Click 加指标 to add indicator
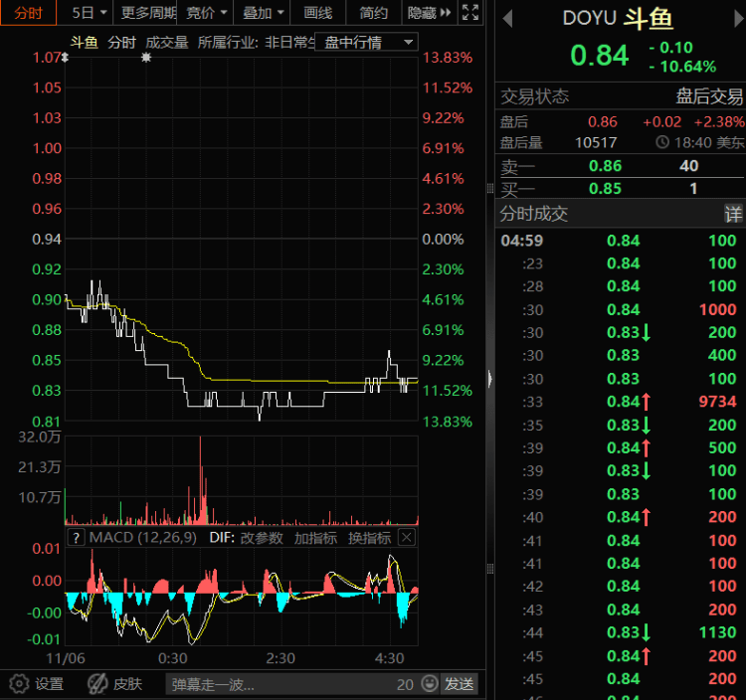 pos(315,538)
